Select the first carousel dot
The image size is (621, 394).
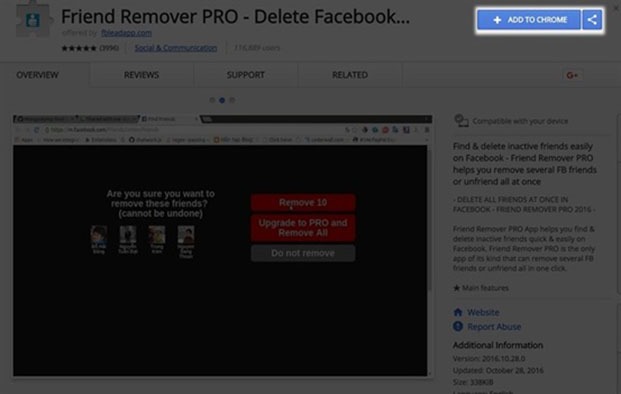(x=212, y=100)
